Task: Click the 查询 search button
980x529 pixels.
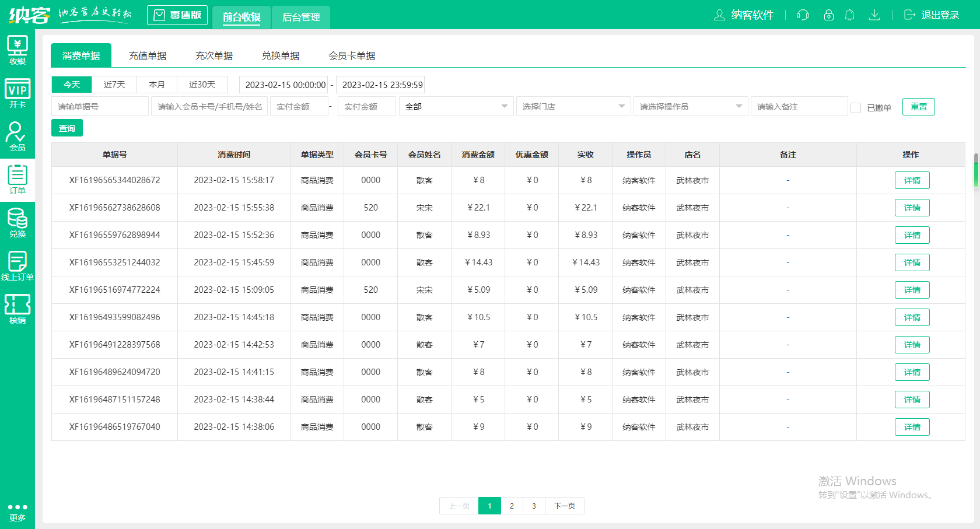Action: (x=67, y=128)
